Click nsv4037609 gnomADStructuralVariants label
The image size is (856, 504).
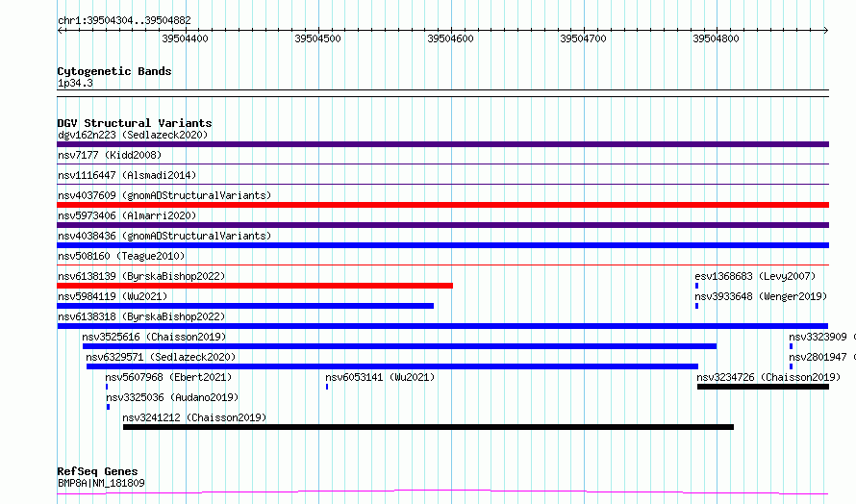coord(164,195)
